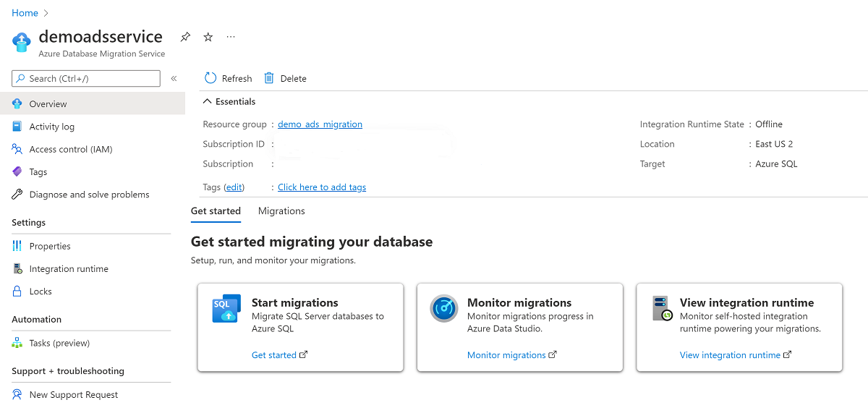
Task: Click the Subscription ID label
Action: 234,144
